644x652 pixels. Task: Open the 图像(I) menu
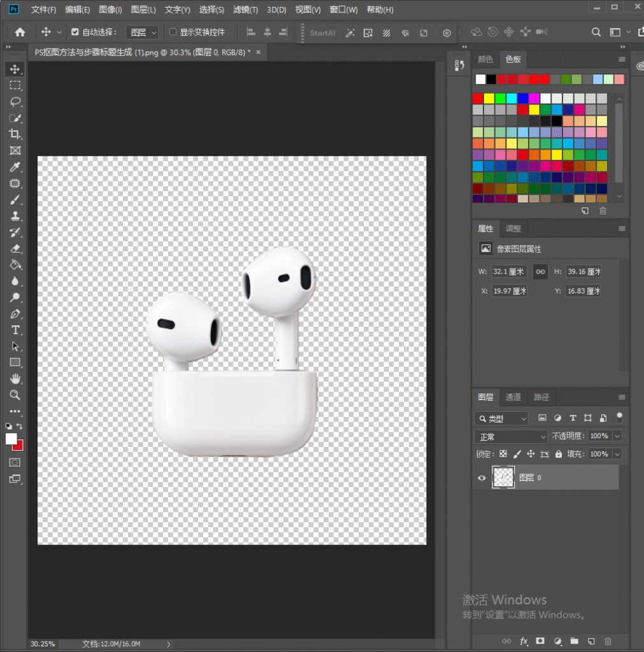tap(110, 10)
